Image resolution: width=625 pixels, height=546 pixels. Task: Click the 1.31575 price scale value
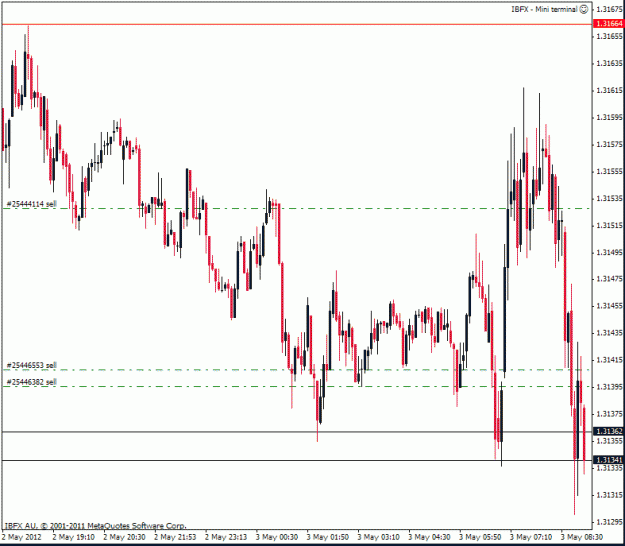click(609, 144)
